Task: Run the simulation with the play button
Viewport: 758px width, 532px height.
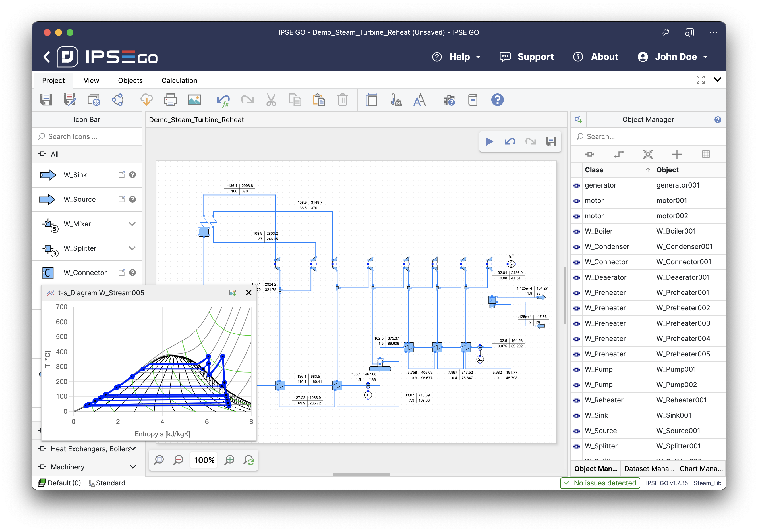Action: coord(490,141)
